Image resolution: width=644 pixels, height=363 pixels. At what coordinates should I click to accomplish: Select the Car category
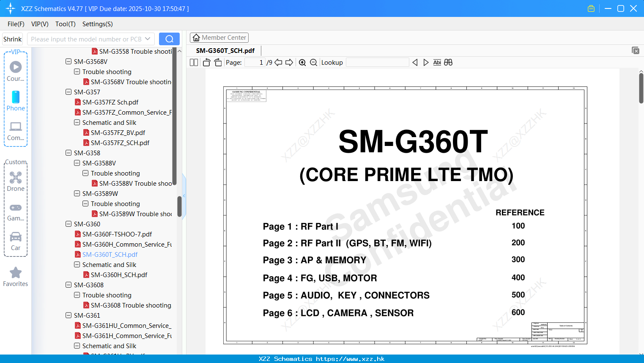tap(16, 241)
